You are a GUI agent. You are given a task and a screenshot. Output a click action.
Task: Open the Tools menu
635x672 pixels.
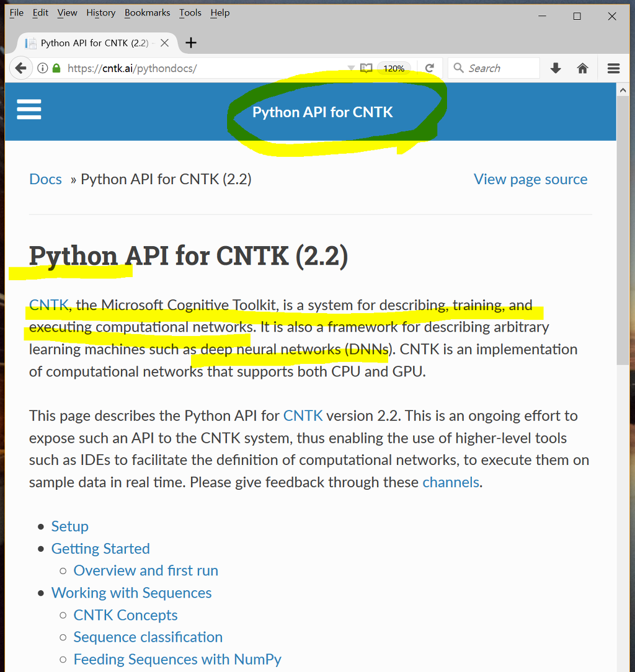190,13
